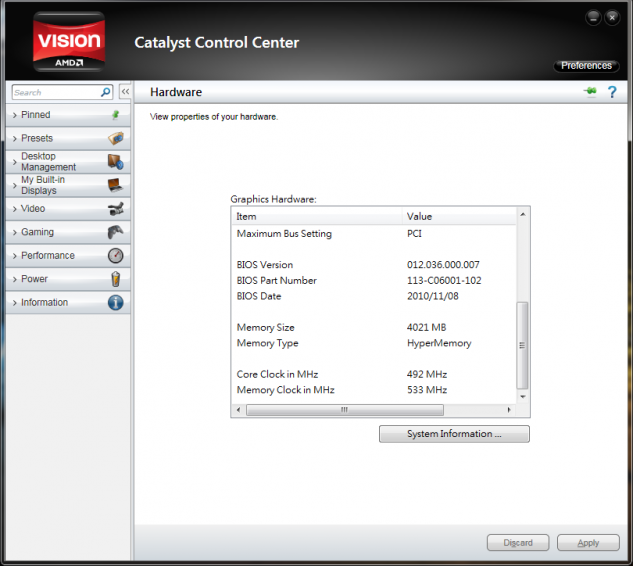This screenshot has height=566, width=640.
Task: Select the Core Clock in MHz row
Action: click(374, 375)
